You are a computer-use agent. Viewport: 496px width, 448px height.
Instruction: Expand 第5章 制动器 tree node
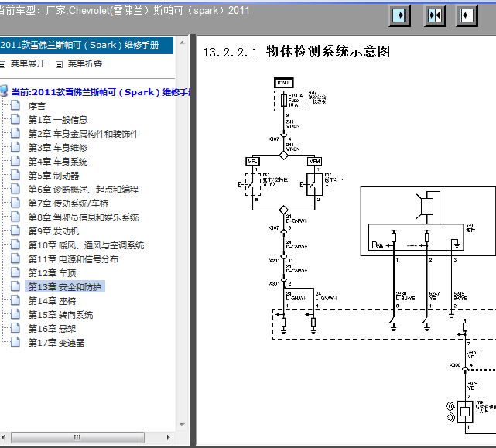click(53, 176)
